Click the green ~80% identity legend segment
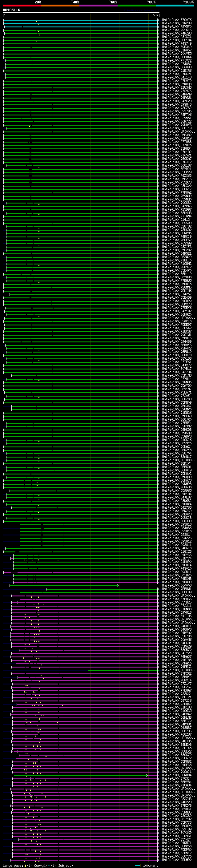The image size is (197, 868). pyautogui.click(x=137, y=6)
